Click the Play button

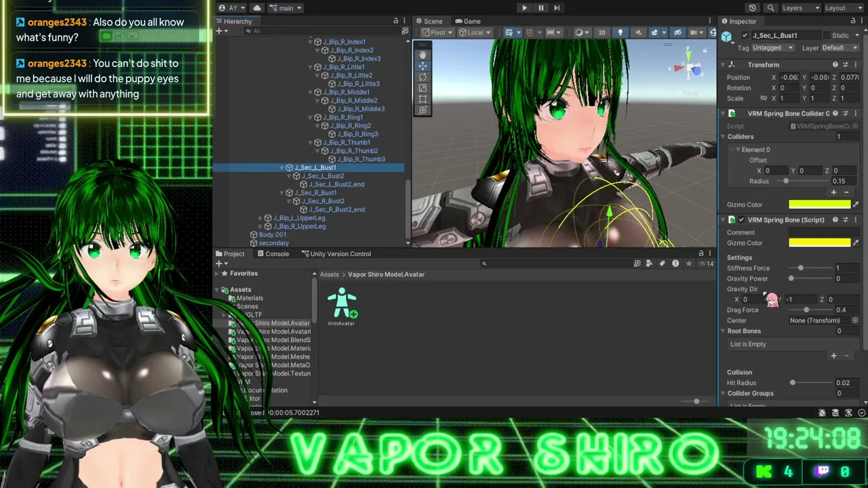(524, 8)
